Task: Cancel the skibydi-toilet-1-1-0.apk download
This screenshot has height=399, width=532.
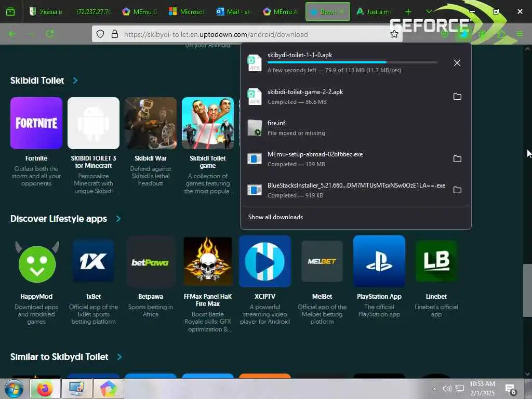Action: click(x=457, y=63)
